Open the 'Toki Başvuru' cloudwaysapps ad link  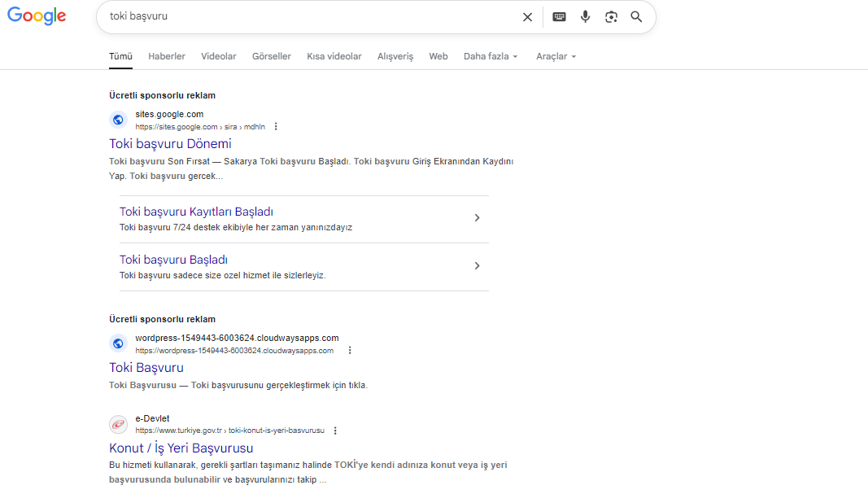coord(146,368)
